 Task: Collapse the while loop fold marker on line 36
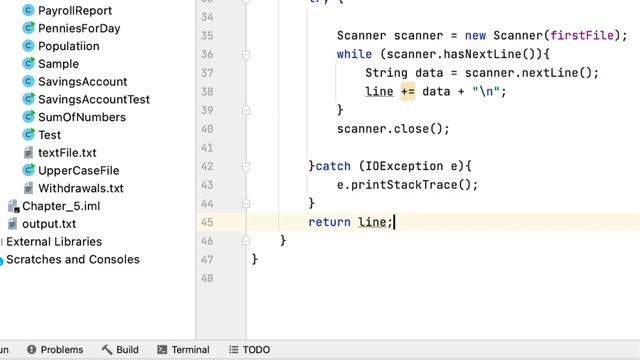246,54
